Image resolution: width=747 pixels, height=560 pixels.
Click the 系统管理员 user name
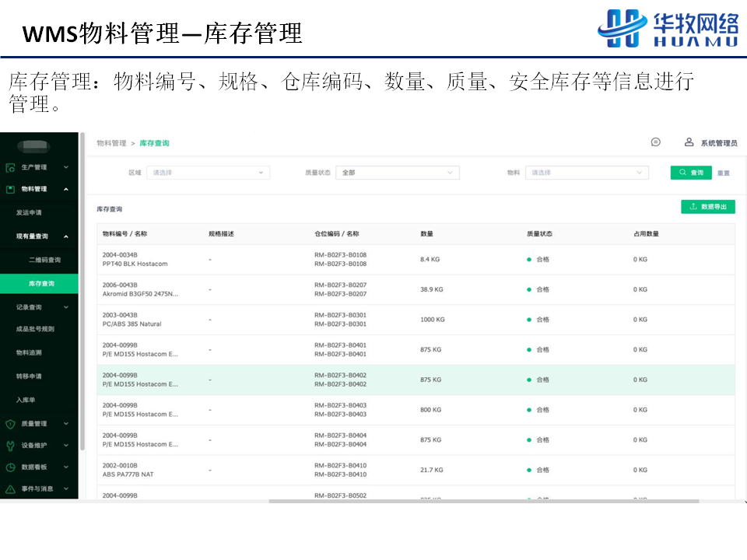[719, 143]
